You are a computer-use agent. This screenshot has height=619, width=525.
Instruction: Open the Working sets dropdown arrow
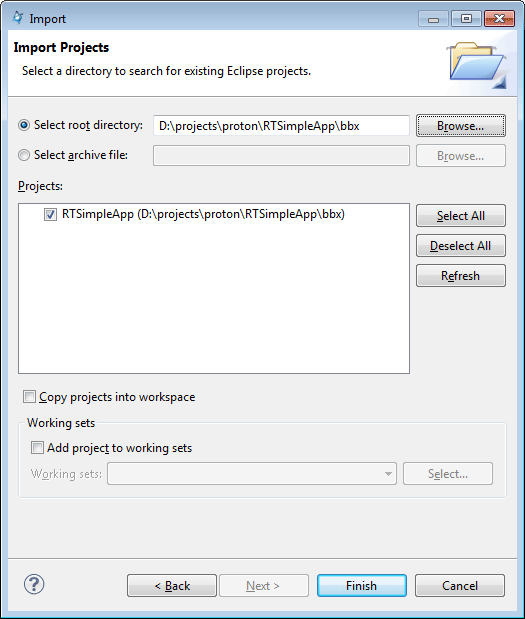tap(388, 474)
